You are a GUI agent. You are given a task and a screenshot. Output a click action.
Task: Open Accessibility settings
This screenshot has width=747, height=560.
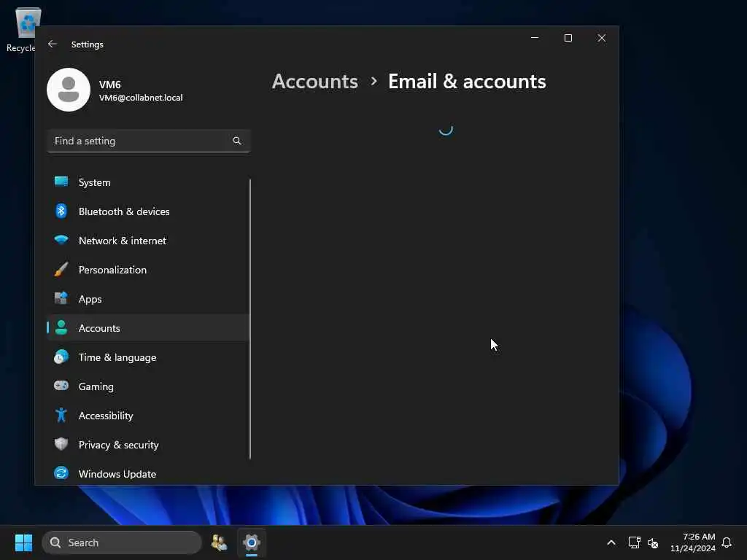[x=148, y=416]
